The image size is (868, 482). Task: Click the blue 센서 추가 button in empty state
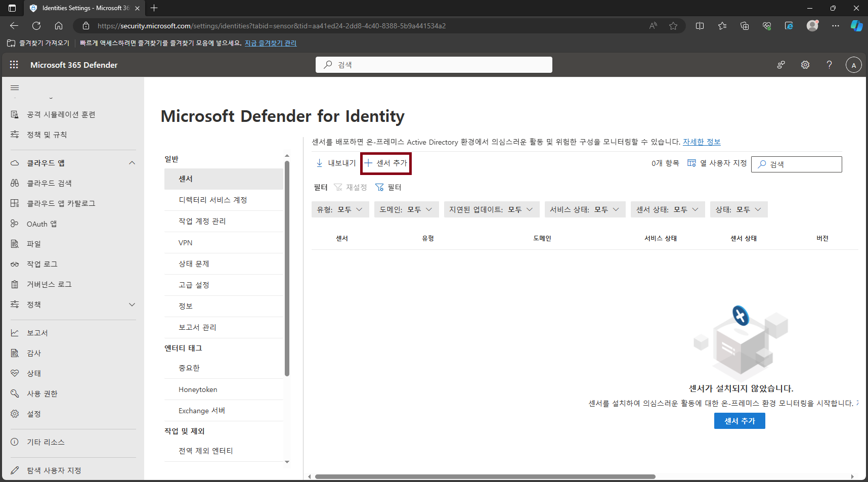click(x=740, y=421)
